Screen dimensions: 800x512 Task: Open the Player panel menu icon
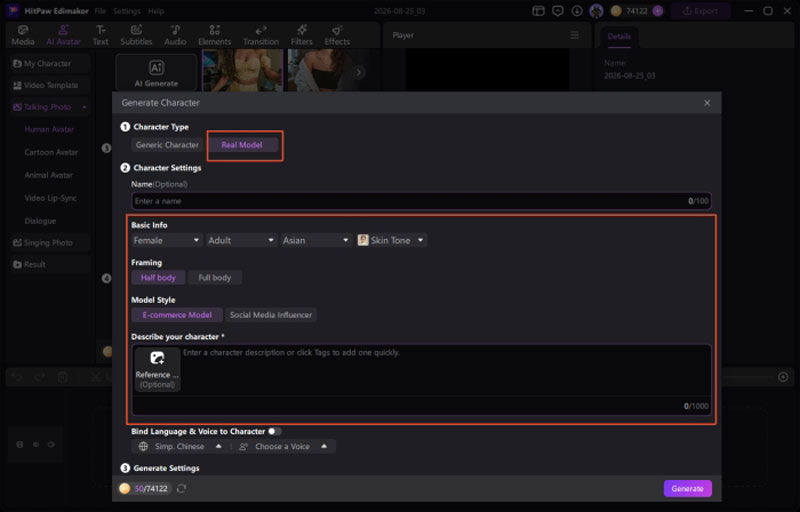tap(574, 35)
